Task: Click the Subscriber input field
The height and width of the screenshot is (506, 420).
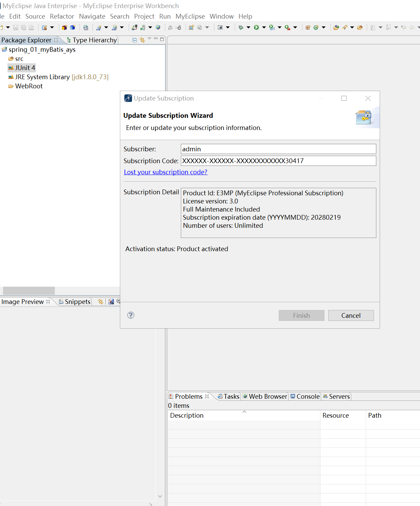Action: (278, 149)
